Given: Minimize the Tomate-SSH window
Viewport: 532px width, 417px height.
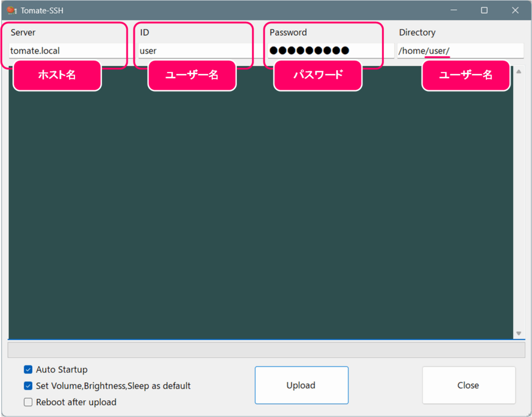Looking at the screenshot, I should coord(453,10).
